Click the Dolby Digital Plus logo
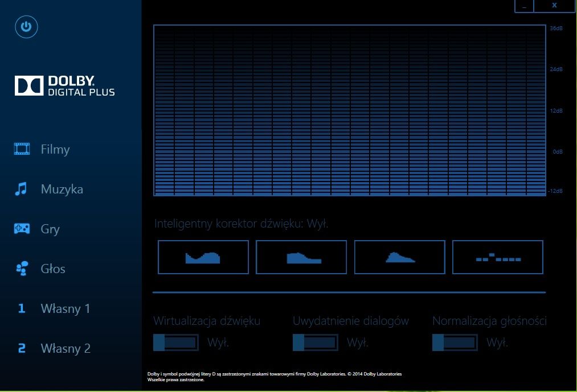 (65, 86)
